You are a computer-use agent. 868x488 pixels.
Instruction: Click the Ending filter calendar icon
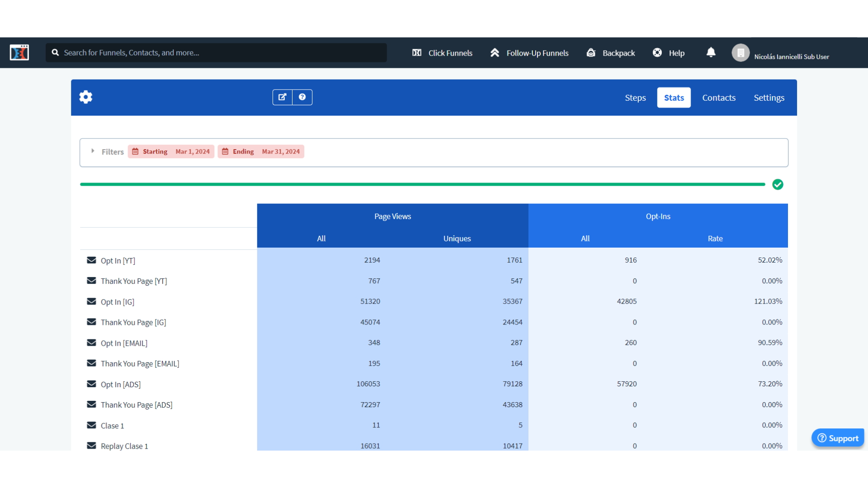[225, 151]
